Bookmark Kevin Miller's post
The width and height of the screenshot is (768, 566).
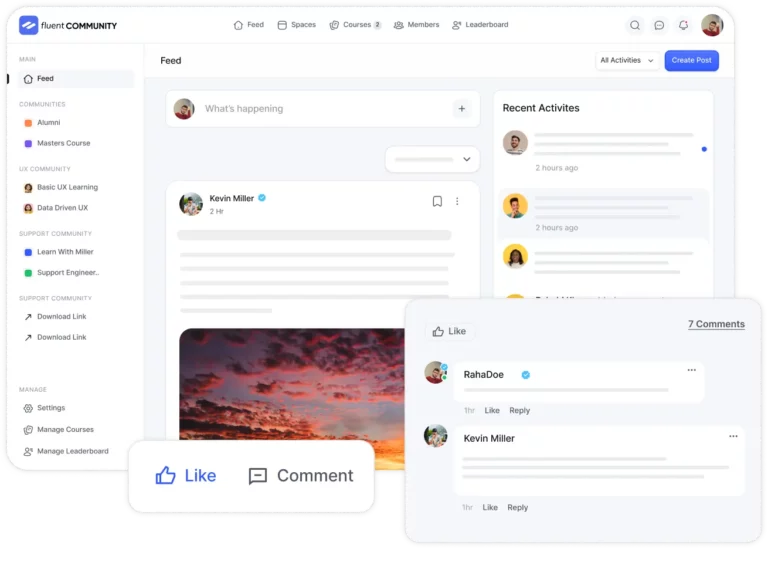437,201
